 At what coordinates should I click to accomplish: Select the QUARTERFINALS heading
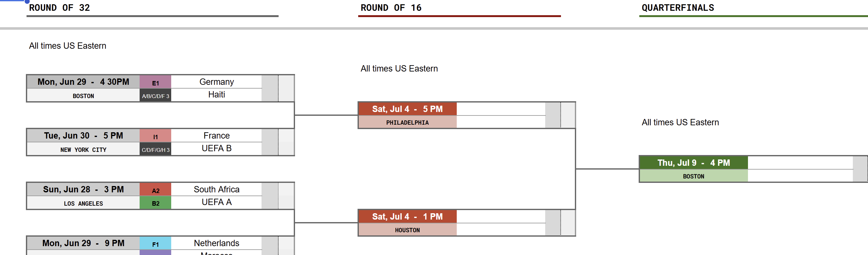point(678,8)
